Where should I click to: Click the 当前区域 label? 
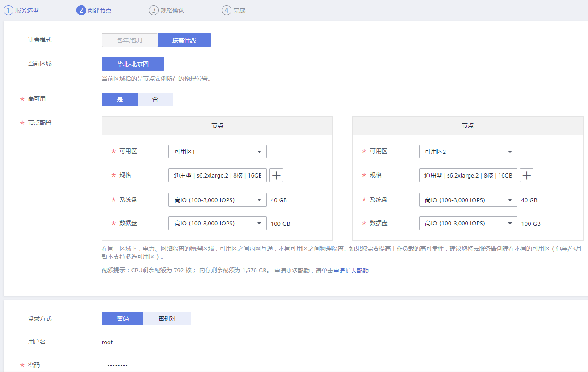click(x=40, y=63)
